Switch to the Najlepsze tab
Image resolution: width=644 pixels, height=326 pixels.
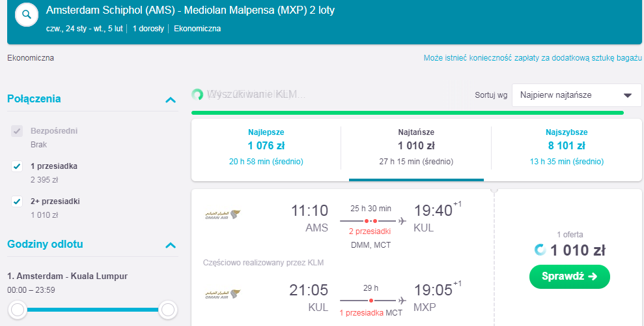(x=266, y=147)
